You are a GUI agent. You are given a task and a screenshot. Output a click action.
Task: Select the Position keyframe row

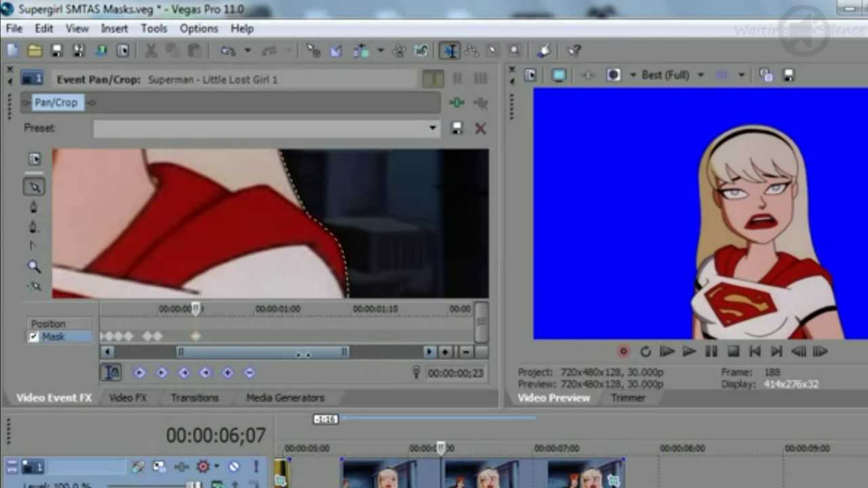click(x=60, y=324)
